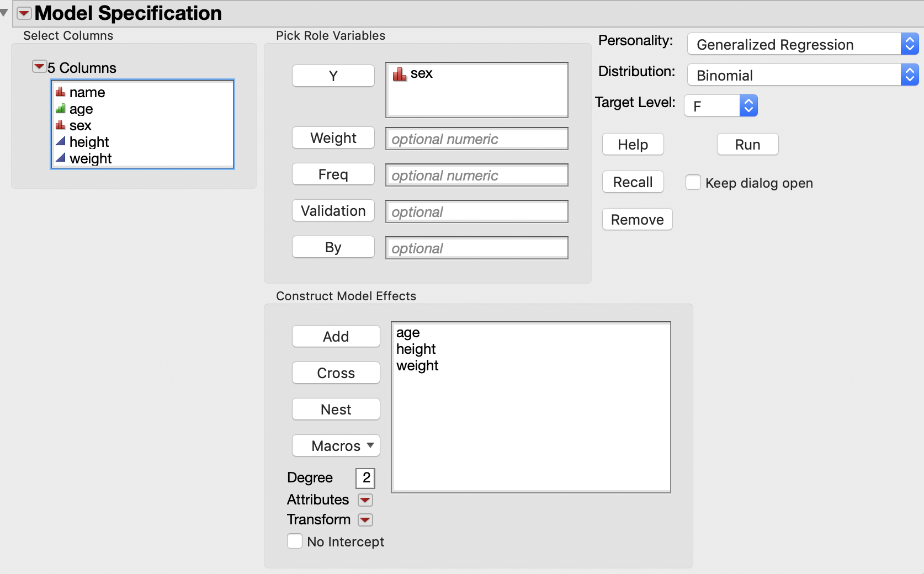Click the nominal modeling type icon beside name
Viewport: 924px width, 574px height.
click(x=61, y=92)
